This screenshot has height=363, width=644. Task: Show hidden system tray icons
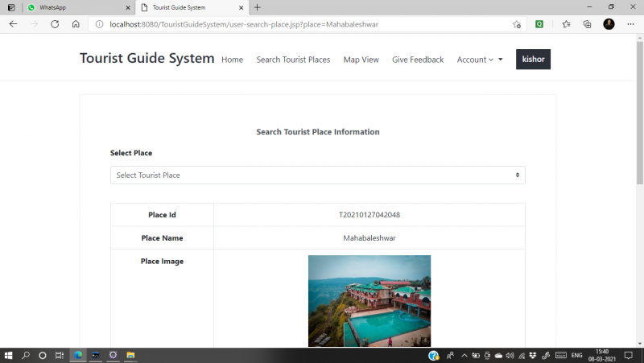point(464,356)
